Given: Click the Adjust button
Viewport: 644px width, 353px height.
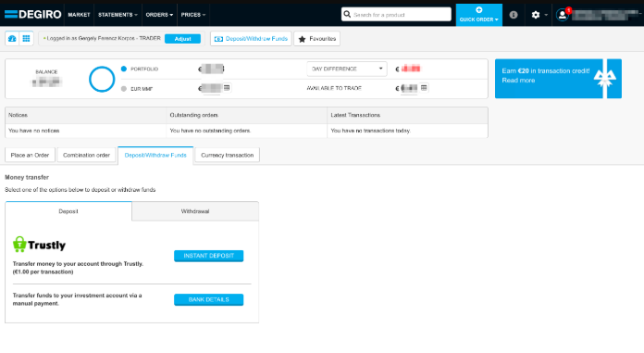Looking at the screenshot, I should [183, 39].
